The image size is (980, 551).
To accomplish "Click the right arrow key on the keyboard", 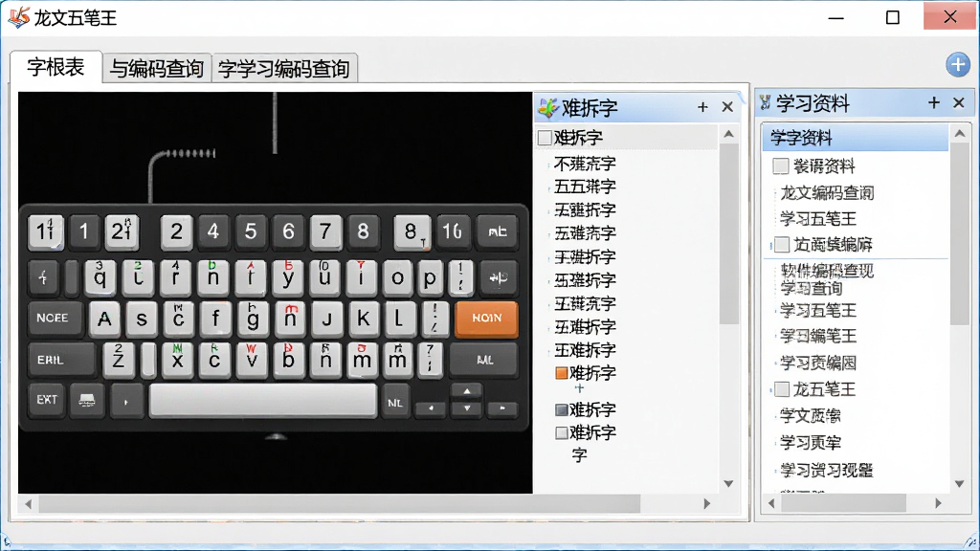I will 502,408.
